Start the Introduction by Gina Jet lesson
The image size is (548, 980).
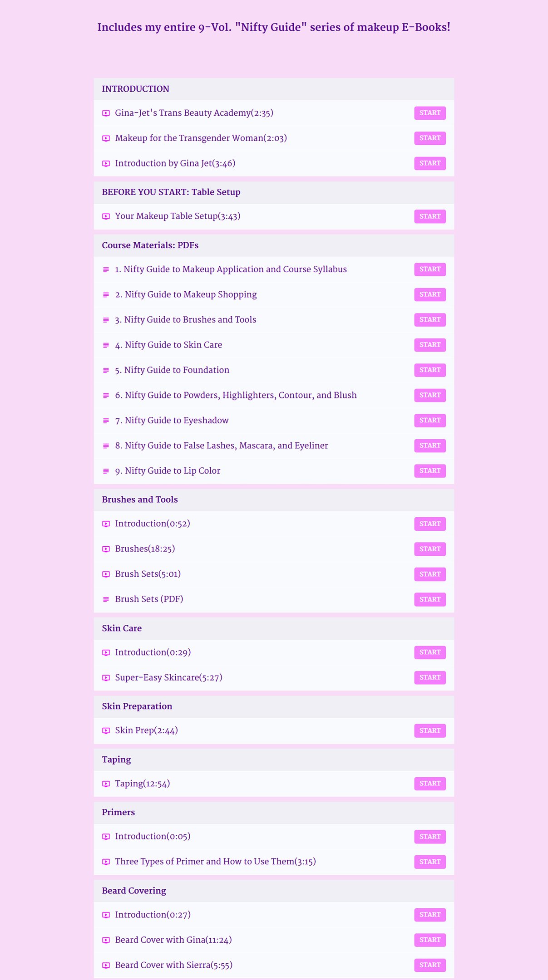[430, 163]
